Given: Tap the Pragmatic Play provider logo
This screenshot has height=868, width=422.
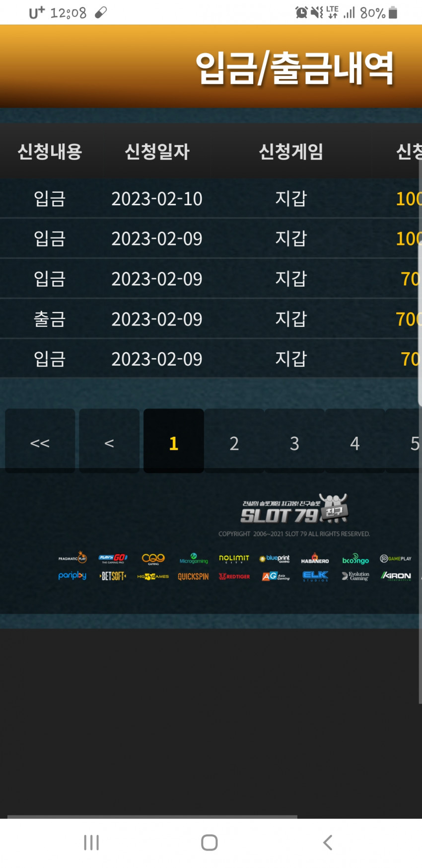Looking at the screenshot, I should coord(72,558).
